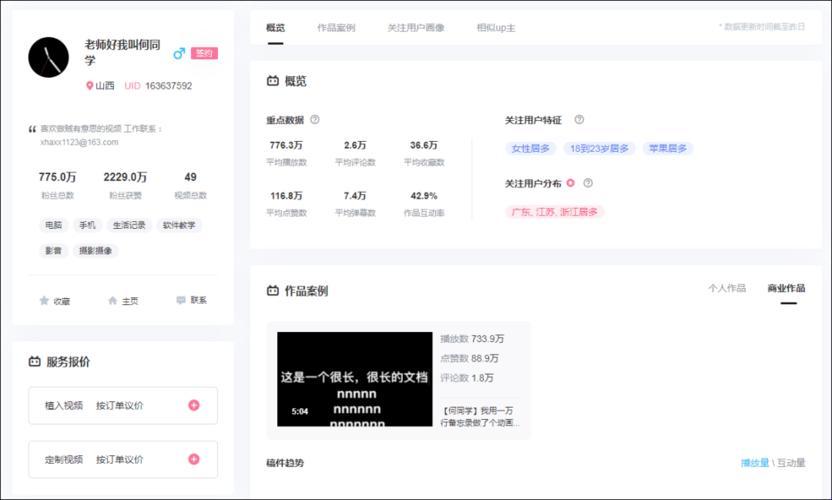Click the location pin icon next to 山西
This screenshot has width=832, height=500.
(x=90, y=85)
